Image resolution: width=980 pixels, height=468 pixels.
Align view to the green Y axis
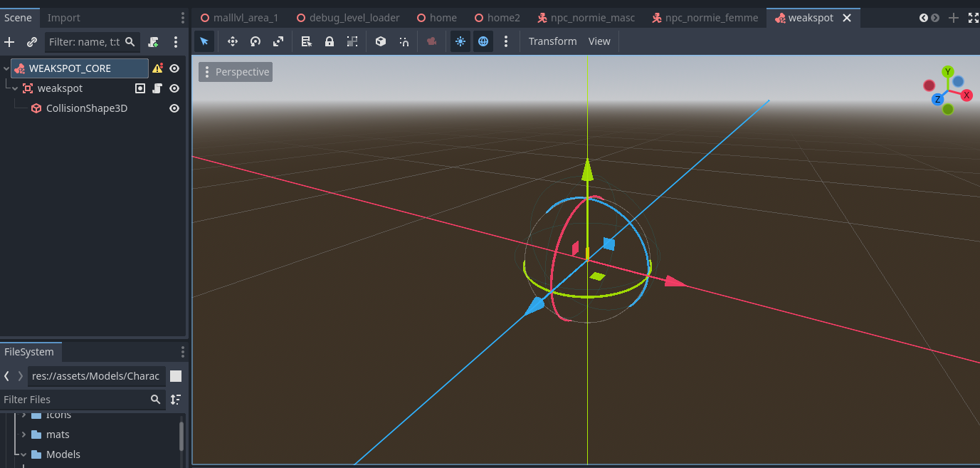point(947,72)
